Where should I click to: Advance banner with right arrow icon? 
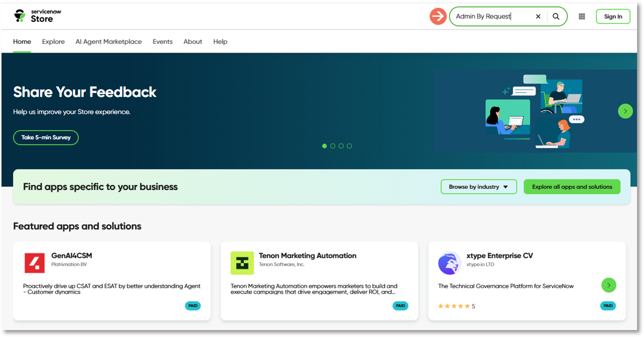[625, 111]
